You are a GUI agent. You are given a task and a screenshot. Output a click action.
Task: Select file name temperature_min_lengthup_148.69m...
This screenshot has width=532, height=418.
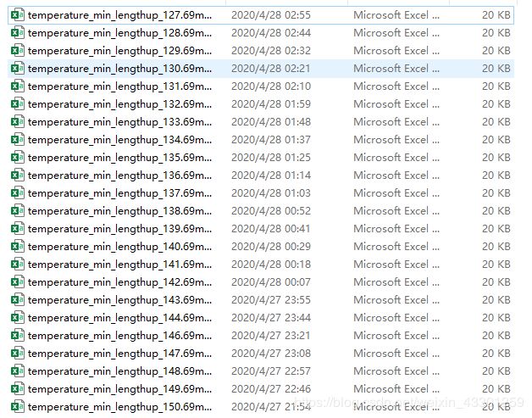pos(119,371)
